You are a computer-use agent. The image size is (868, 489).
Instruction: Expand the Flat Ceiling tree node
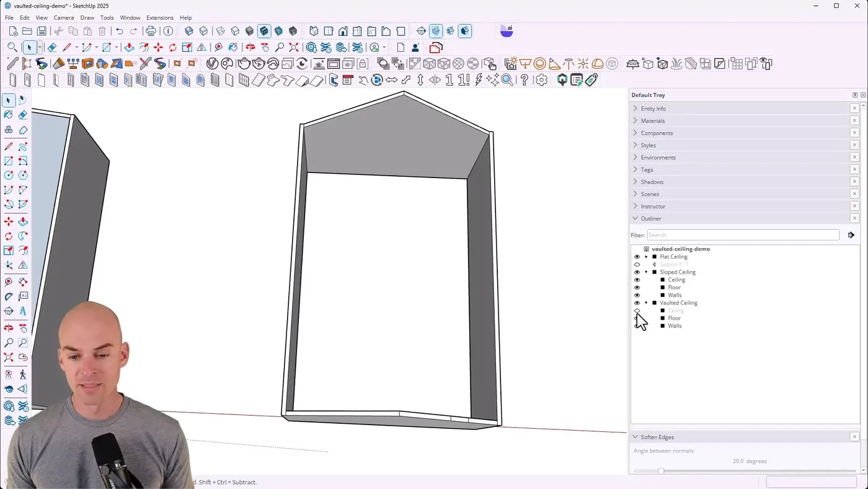646,257
